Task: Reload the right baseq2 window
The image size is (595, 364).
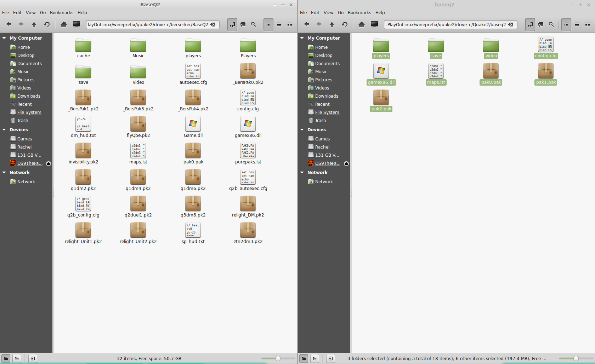Action: pyautogui.click(x=345, y=24)
